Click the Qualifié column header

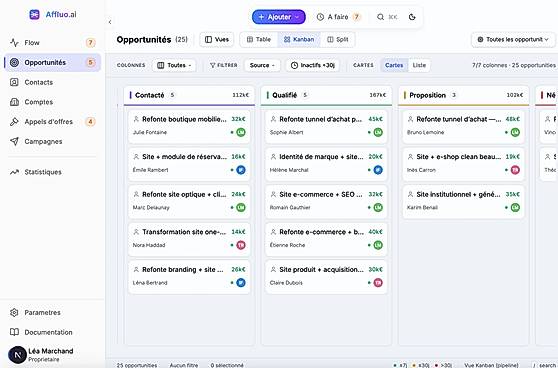point(326,95)
